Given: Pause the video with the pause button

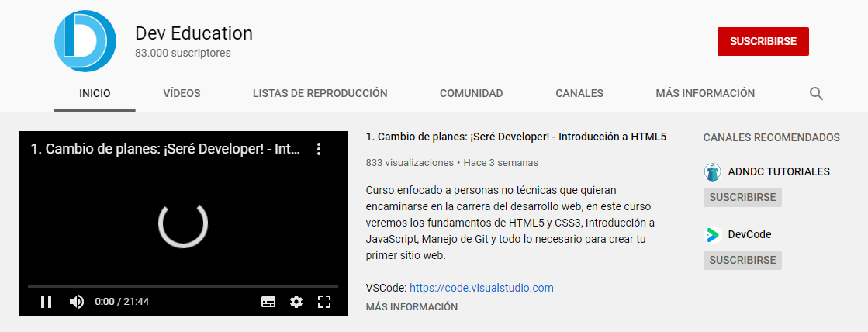Looking at the screenshot, I should 46,302.
